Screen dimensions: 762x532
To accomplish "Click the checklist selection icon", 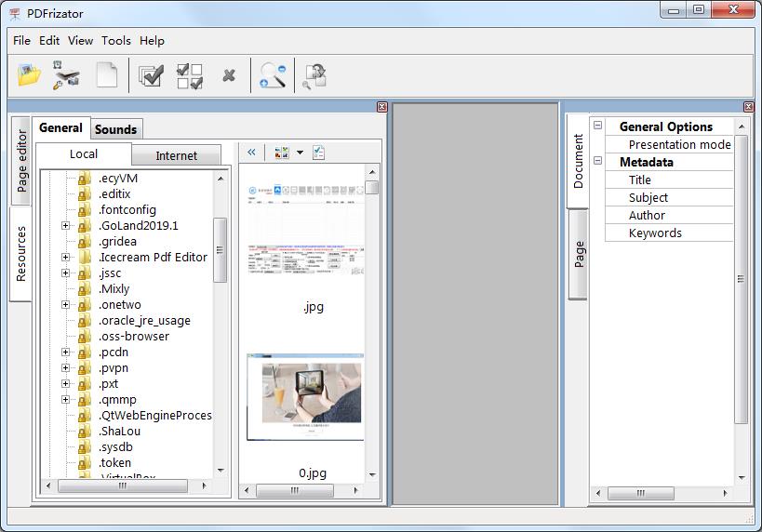I will (319, 153).
